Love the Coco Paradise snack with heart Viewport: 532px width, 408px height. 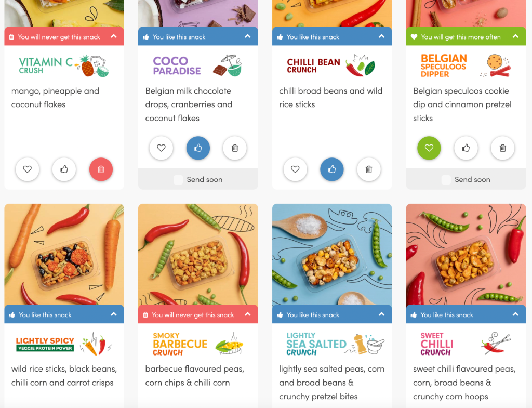point(161,148)
